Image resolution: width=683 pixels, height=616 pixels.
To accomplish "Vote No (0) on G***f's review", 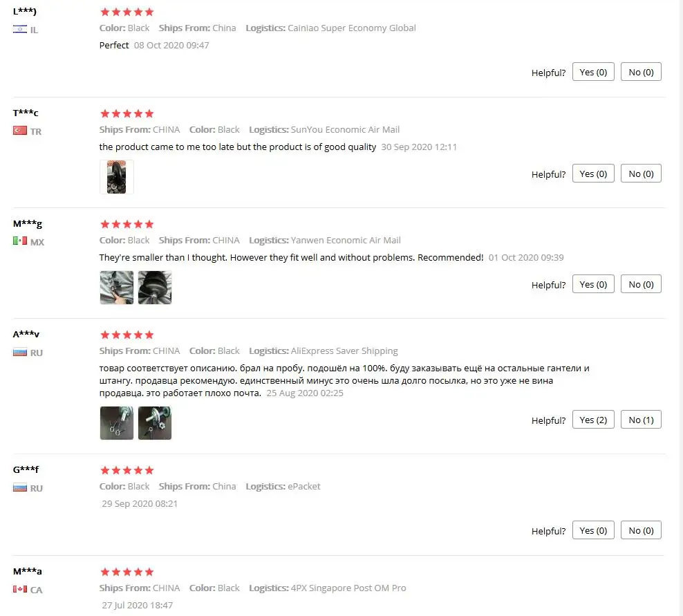I will point(641,530).
